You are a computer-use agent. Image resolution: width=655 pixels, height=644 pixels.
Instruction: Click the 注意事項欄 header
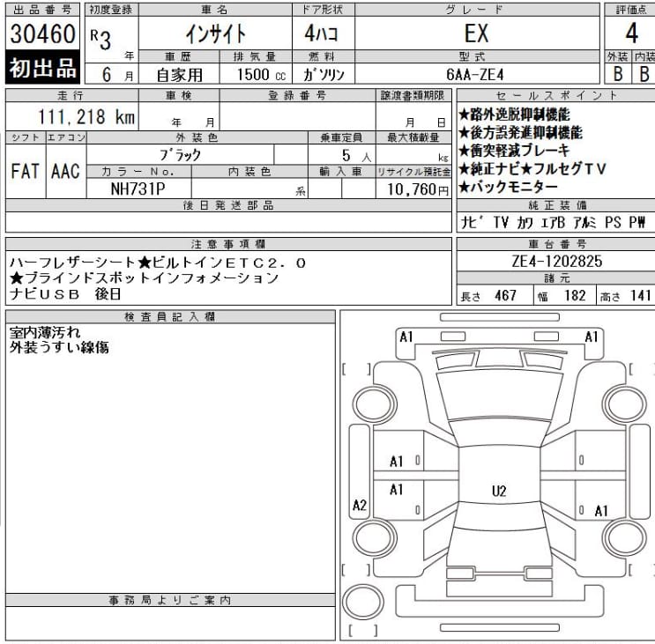point(228,244)
